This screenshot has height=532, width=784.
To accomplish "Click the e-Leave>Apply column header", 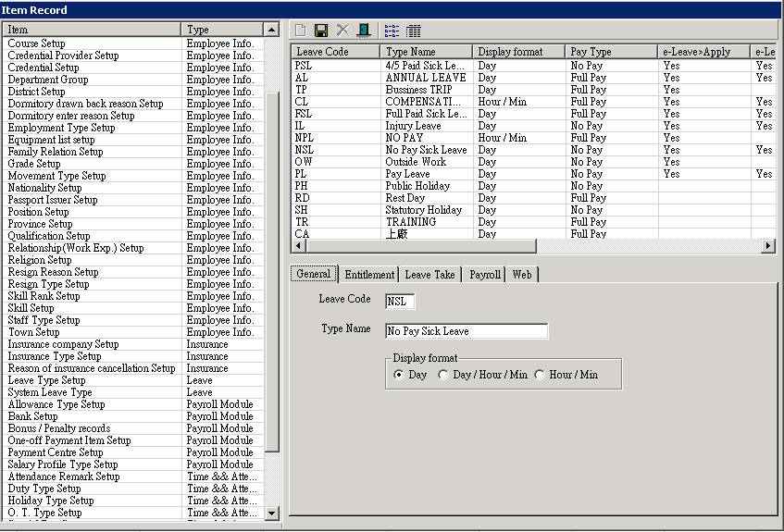I will 703,52.
